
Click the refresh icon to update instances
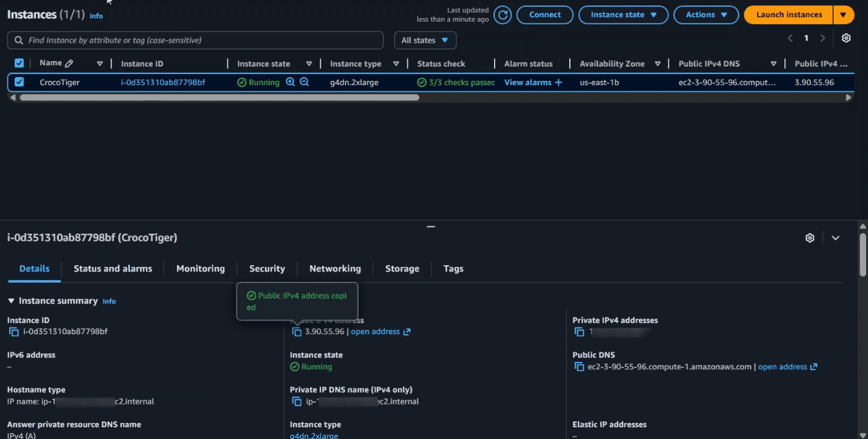(x=502, y=14)
